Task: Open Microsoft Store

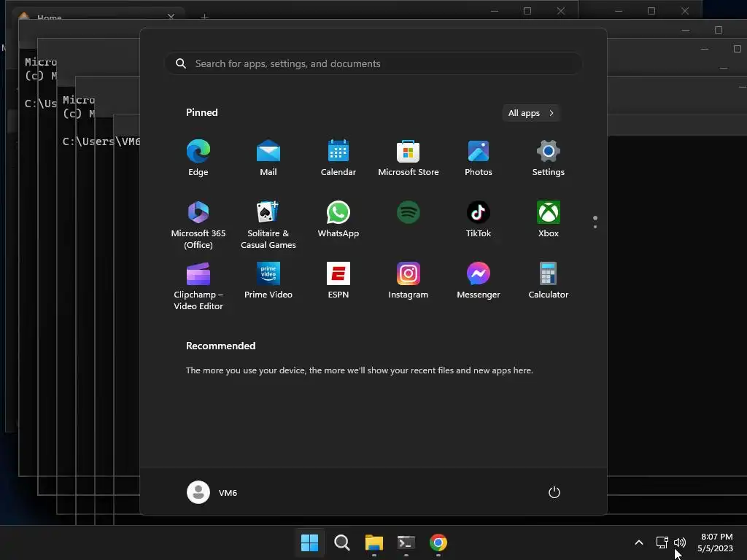Action: coord(409,158)
